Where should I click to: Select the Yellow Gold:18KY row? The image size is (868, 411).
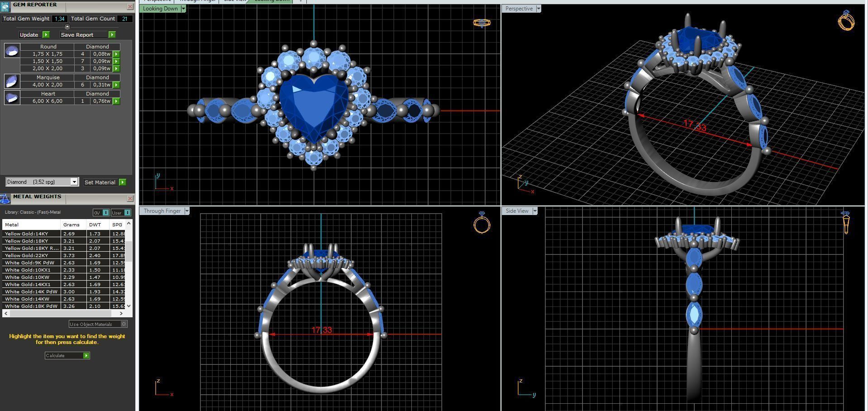point(64,241)
